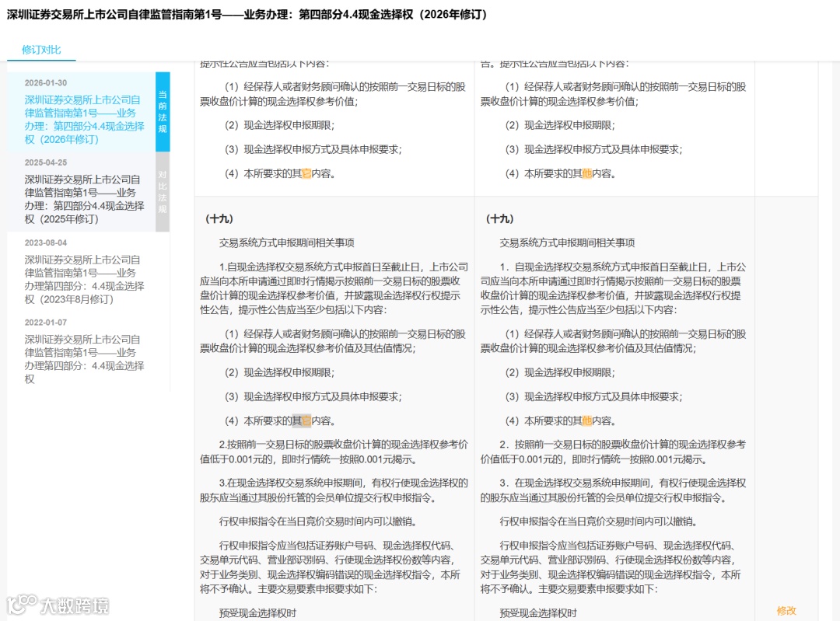Open the 2025年修订 version in sidebar
The image size is (840, 621).
coord(84,199)
